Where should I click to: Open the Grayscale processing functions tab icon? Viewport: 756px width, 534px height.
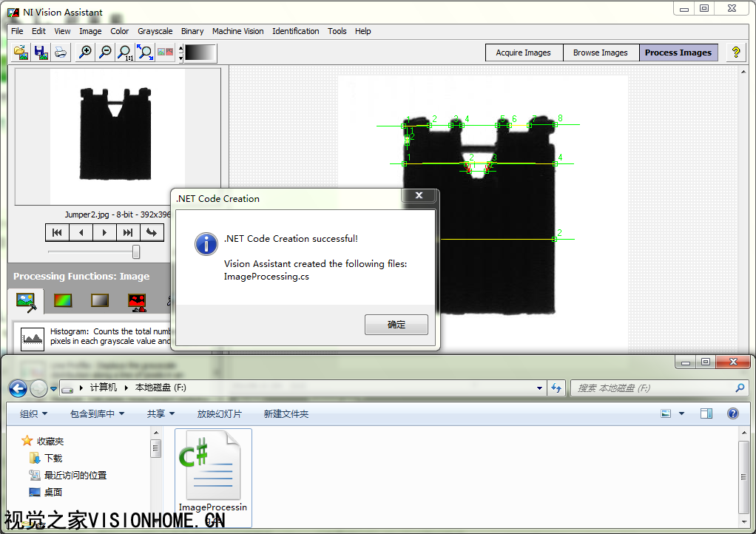click(x=100, y=301)
